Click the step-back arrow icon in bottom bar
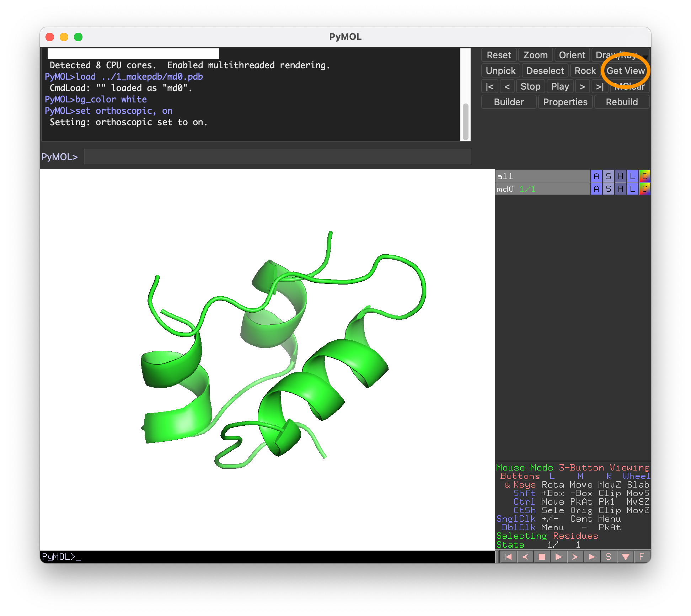691x616 pixels. pos(525,557)
